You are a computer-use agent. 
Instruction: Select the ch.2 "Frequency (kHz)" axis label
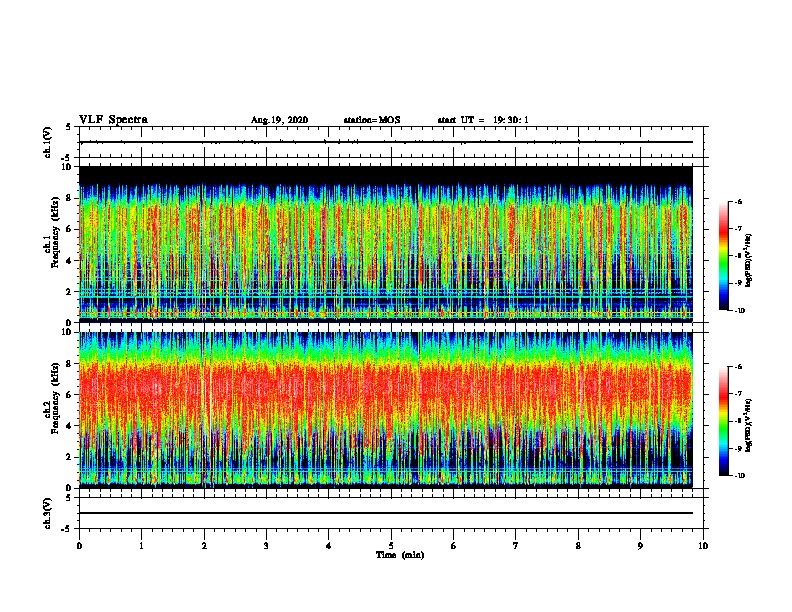coord(55,398)
